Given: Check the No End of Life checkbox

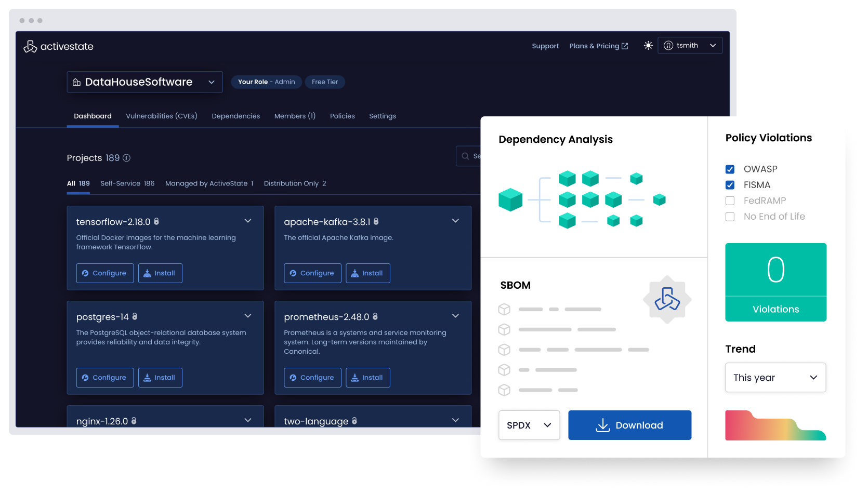Looking at the screenshot, I should [730, 217].
